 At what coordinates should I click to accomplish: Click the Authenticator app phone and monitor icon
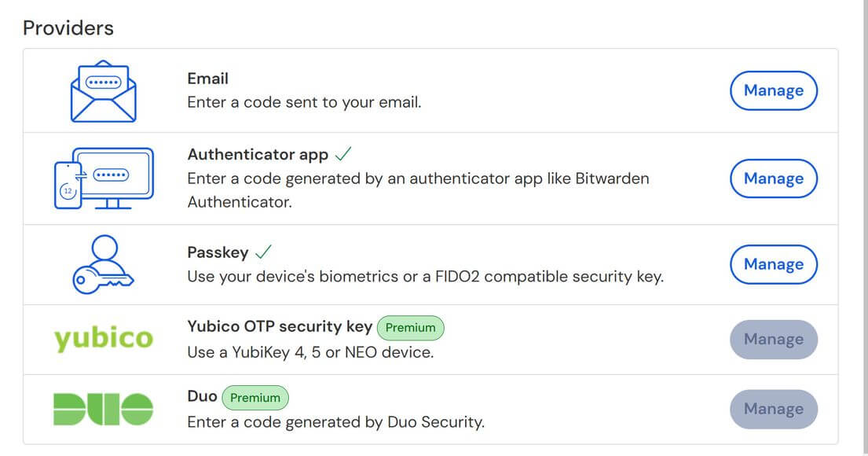click(x=104, y=178)
